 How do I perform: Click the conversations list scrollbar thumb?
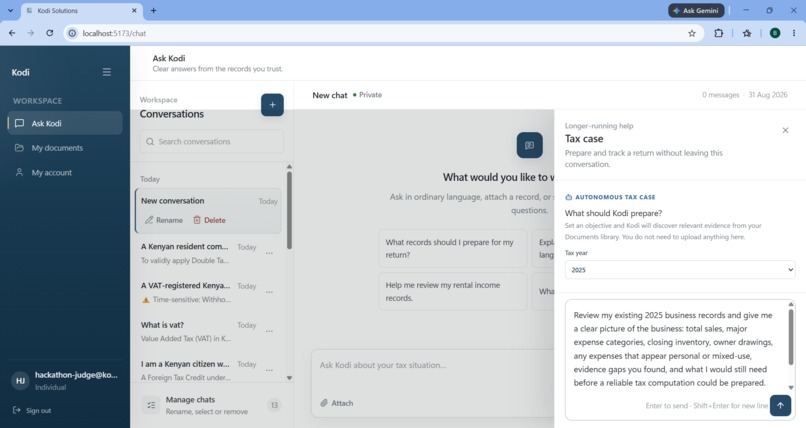289,211
